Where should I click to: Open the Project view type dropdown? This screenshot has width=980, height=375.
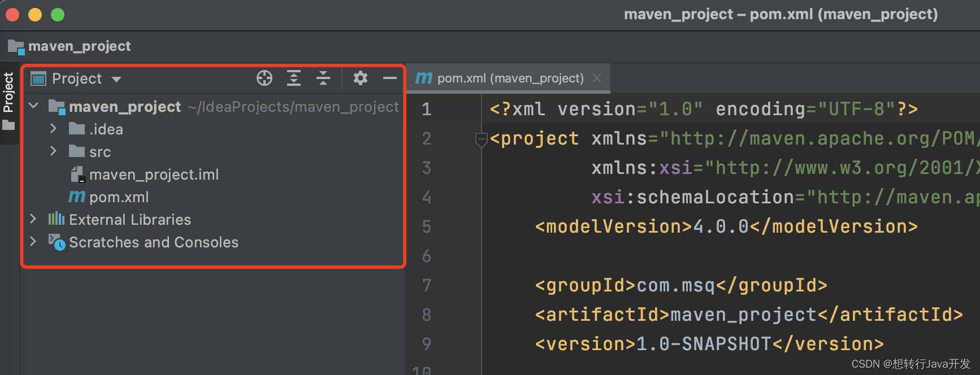[116, 79]
